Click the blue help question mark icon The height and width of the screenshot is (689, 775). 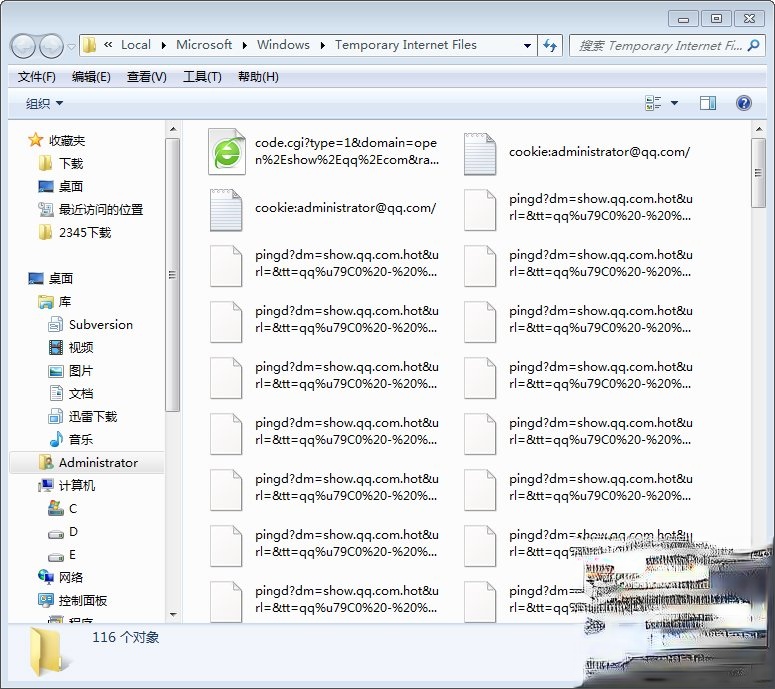tap(743, 103)
